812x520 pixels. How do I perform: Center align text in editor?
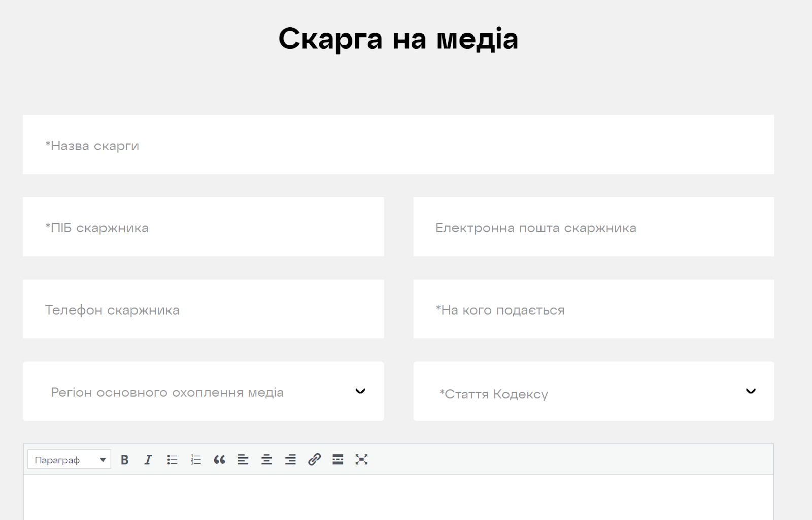pos(266,460)
